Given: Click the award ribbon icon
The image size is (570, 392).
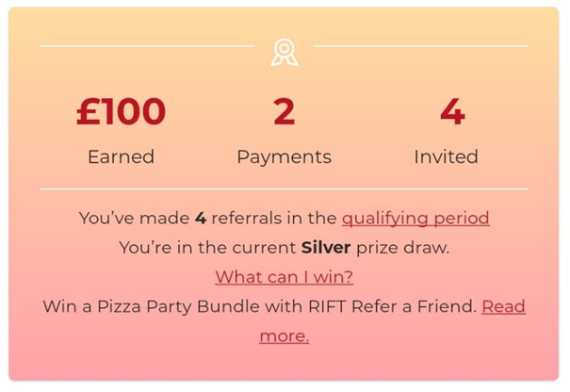Looking at the screenshot, I should point(285,53).
